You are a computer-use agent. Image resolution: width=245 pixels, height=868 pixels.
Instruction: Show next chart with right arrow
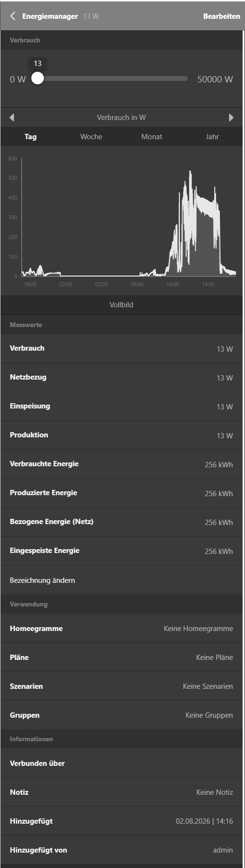click(231, 118)
